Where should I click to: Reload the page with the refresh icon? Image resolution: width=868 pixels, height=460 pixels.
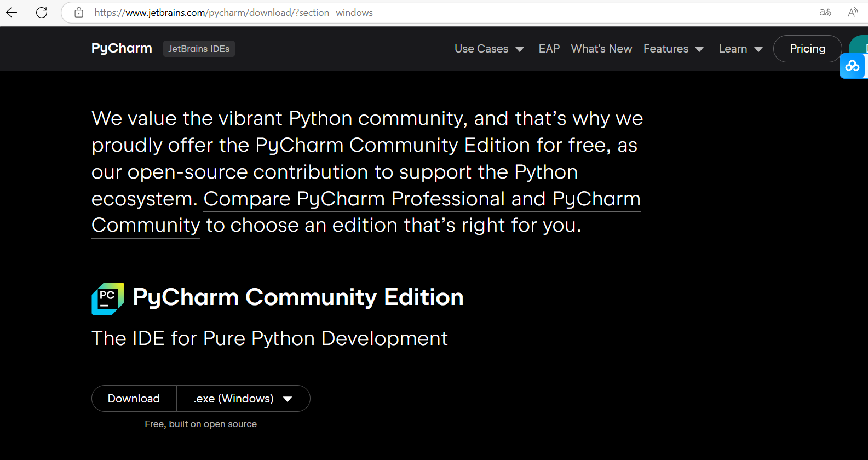[42, 12]
